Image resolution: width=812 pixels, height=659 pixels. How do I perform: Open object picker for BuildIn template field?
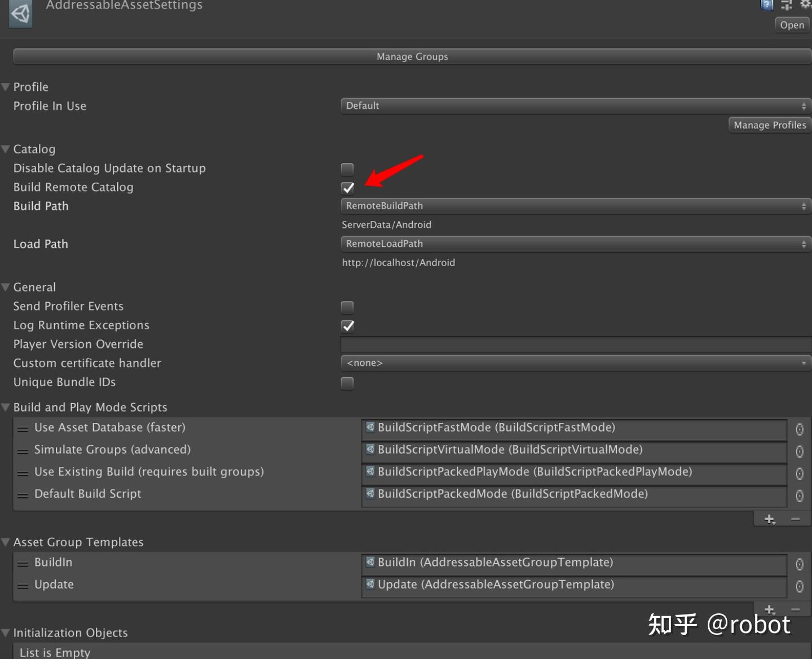[800, 564]
